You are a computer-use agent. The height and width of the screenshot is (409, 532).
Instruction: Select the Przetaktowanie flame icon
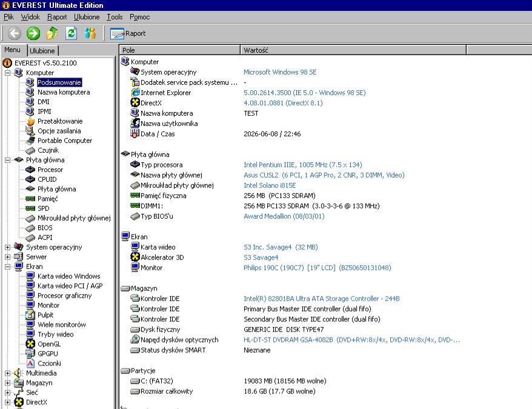point(30,121)
